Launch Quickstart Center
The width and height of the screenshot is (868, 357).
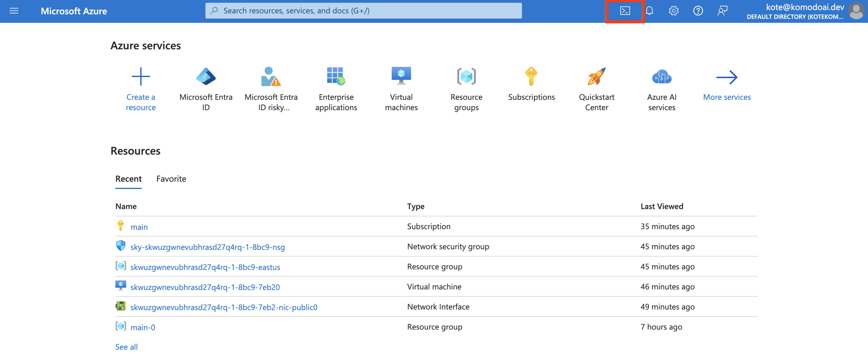(x=597, y=76)
